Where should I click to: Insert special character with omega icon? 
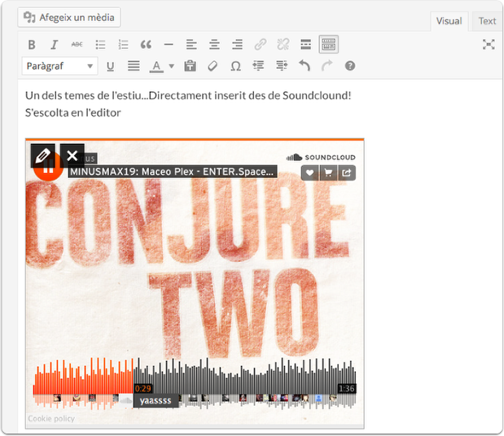(235, 66)
